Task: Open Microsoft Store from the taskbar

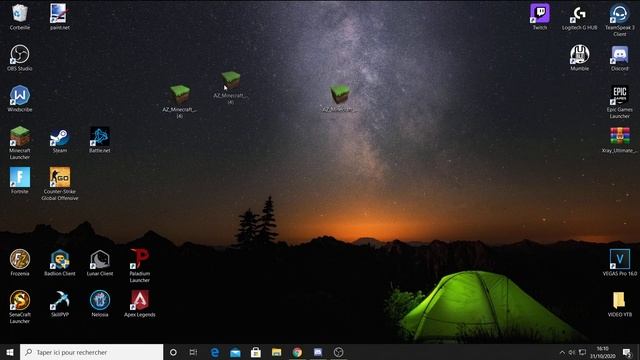Action: pyautogui.click(x=256, y=352)
